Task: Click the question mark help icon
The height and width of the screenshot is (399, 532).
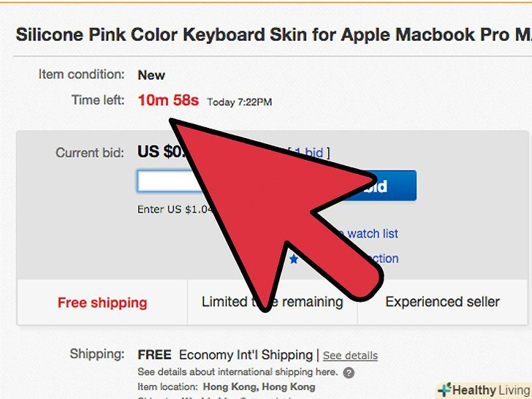Action: [349, 373]
